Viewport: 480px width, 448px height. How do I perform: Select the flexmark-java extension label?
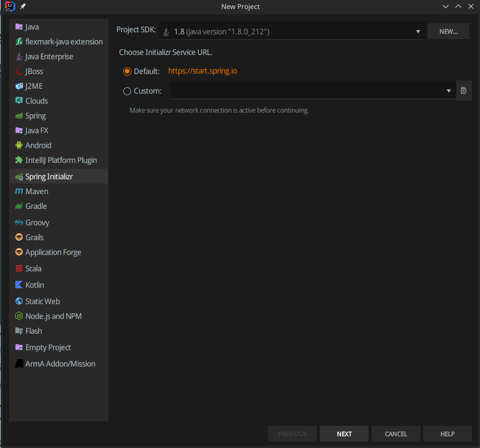64,42
